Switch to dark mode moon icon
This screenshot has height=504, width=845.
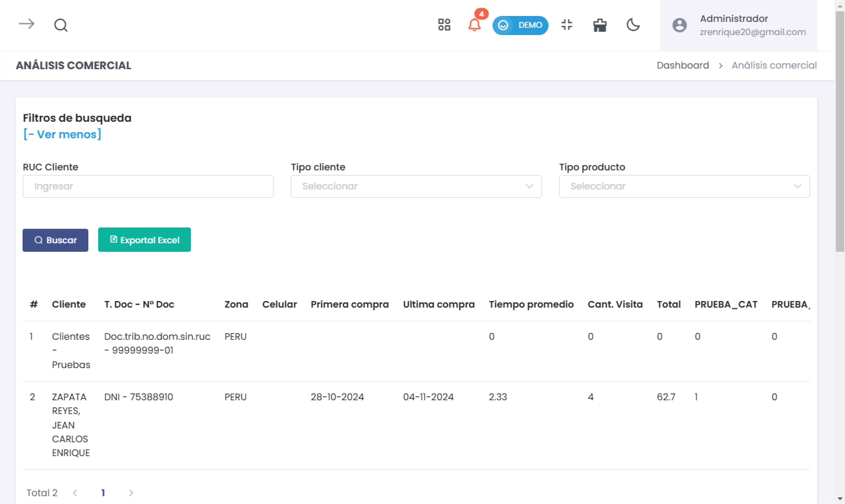(x=633, y=25)
